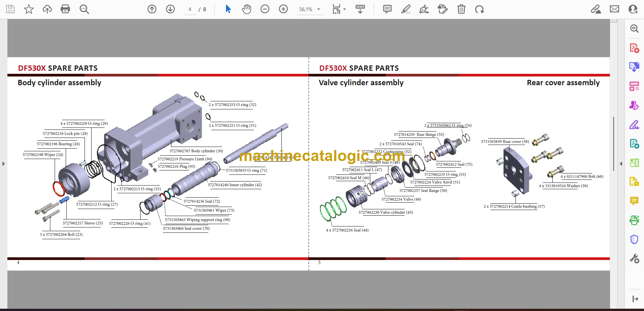Open the Organize Pages tool
Viewport: 644px width, 311px height.
(x=634, y=86)
